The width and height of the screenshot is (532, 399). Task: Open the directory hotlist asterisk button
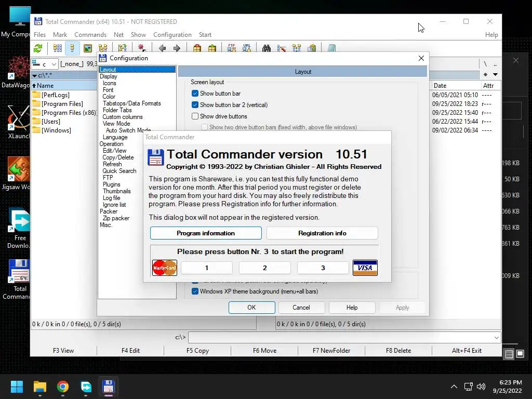click(x=486, y=75)
